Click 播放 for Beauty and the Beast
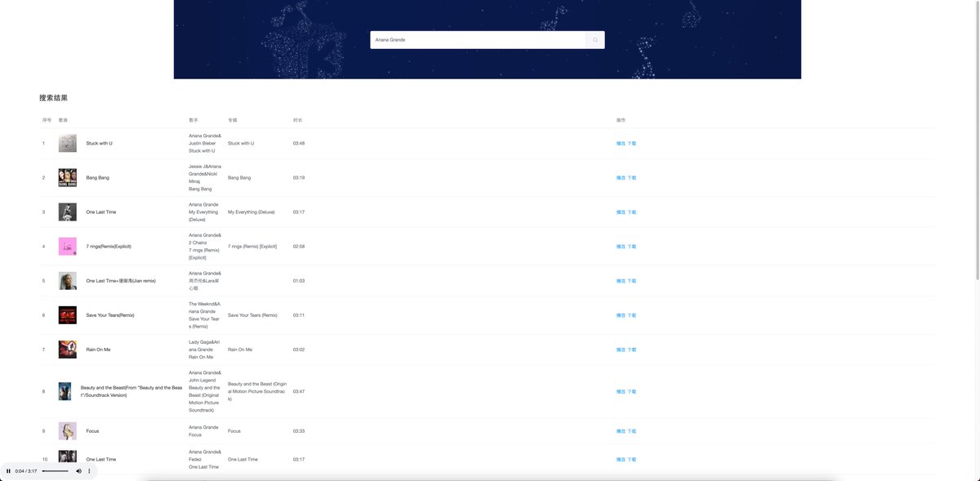Viewport: 980px width, 481px height. [621, 391]
